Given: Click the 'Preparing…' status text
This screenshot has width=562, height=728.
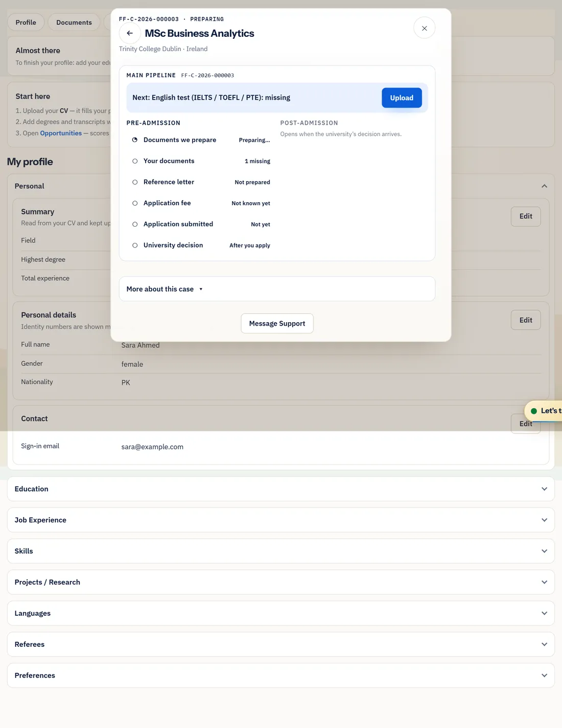Looking at the screenshot, I should (254, 140).
